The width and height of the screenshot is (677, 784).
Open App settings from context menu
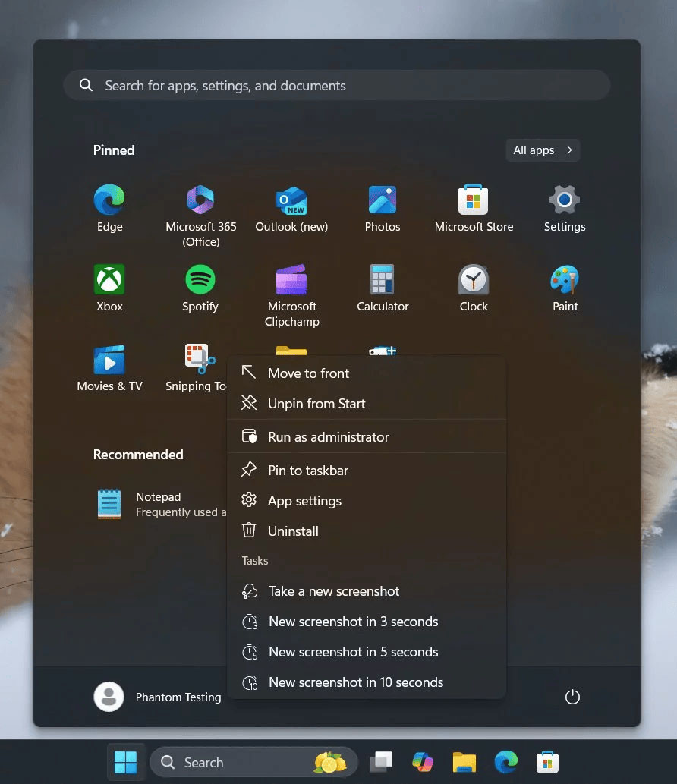(367, 501)
